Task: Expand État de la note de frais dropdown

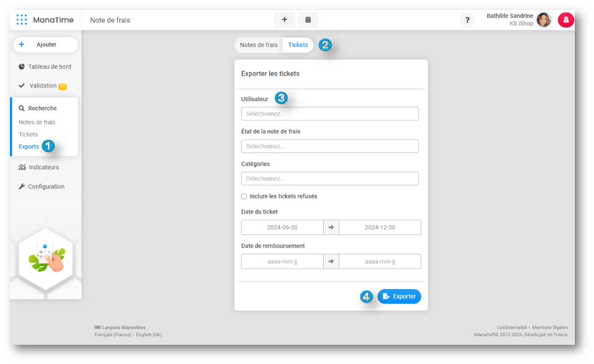Action: (330, 146)
